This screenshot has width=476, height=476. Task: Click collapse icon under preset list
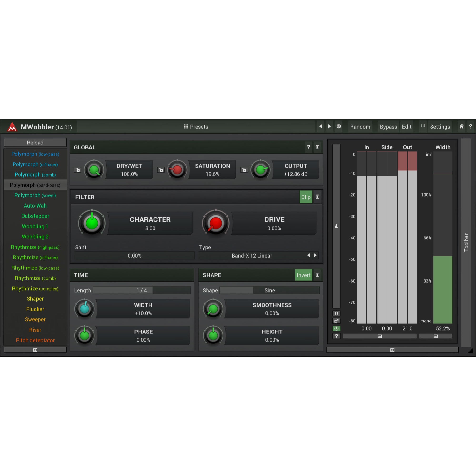[35, 350]
